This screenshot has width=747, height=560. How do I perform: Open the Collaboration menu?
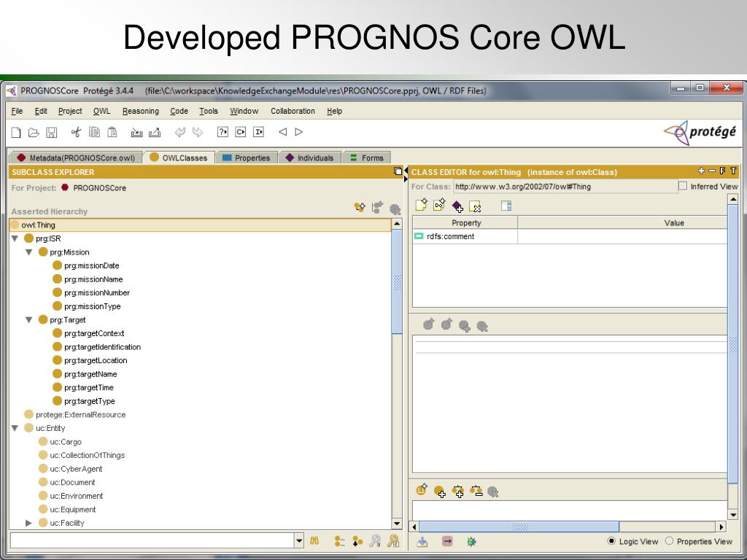click(x=293, y=111)
